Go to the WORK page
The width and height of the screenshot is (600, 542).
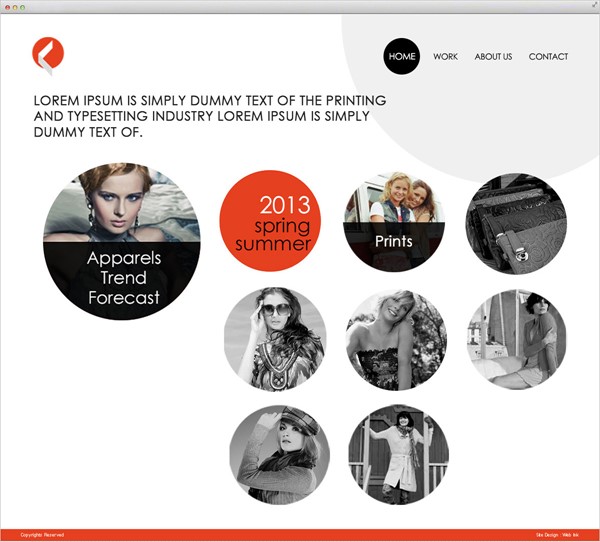445,57
